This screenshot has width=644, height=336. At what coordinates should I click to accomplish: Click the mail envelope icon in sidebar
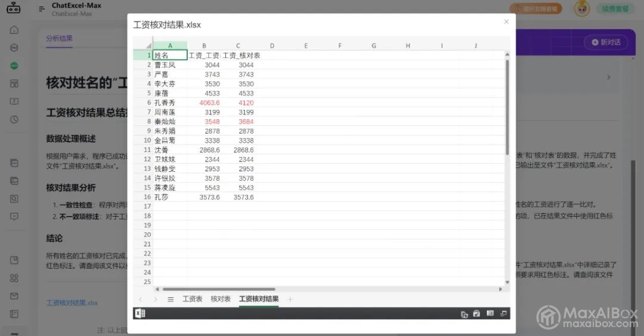[x=14, y=296]
